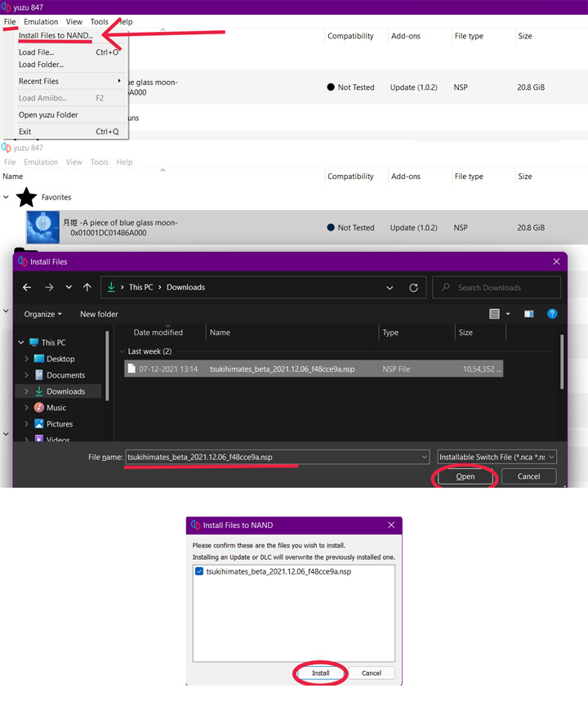588x711 pixels.
Task: Toggle the preview pane icon in file dialog
Action: [529, 314]
